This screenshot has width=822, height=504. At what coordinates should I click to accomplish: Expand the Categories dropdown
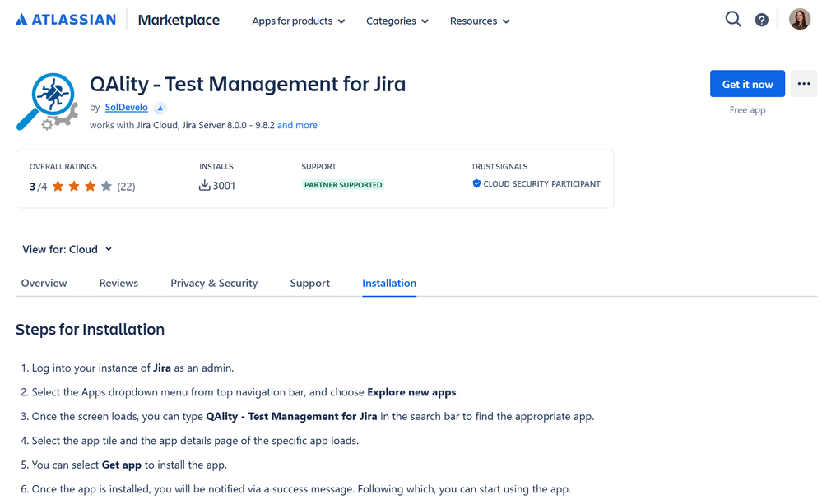pos(397,21)
